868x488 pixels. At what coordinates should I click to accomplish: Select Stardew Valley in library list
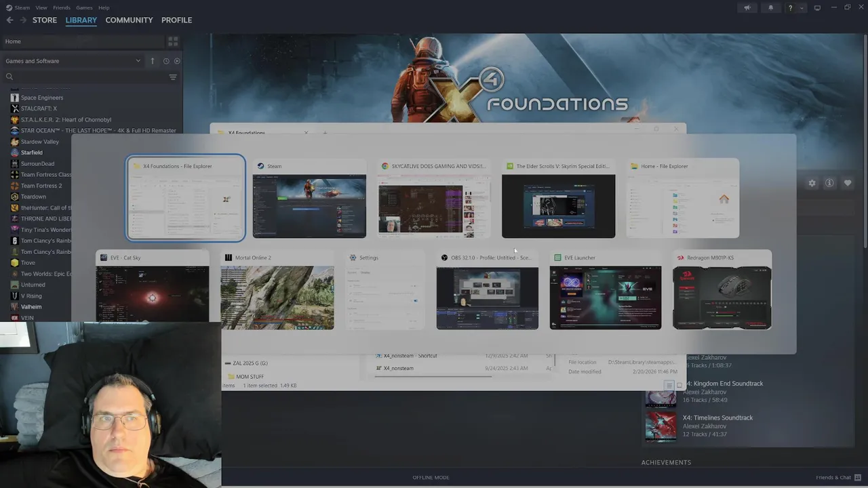(40, 142)
